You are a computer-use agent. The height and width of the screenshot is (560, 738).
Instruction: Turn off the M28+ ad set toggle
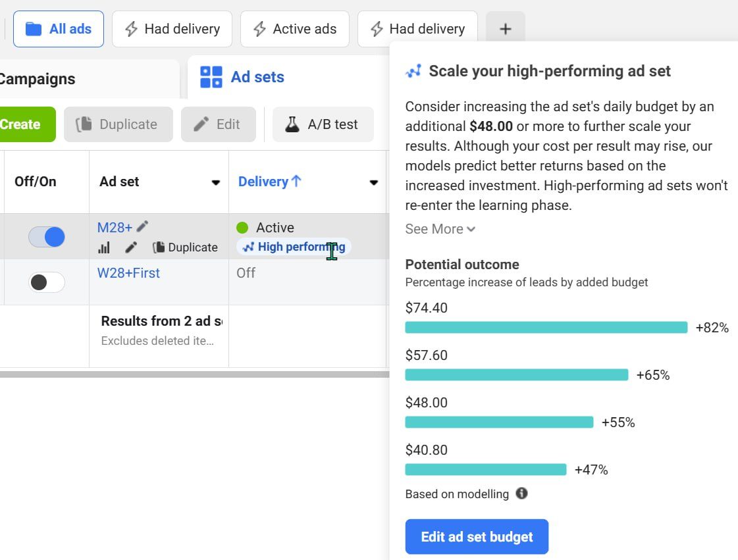coord(47,237)
